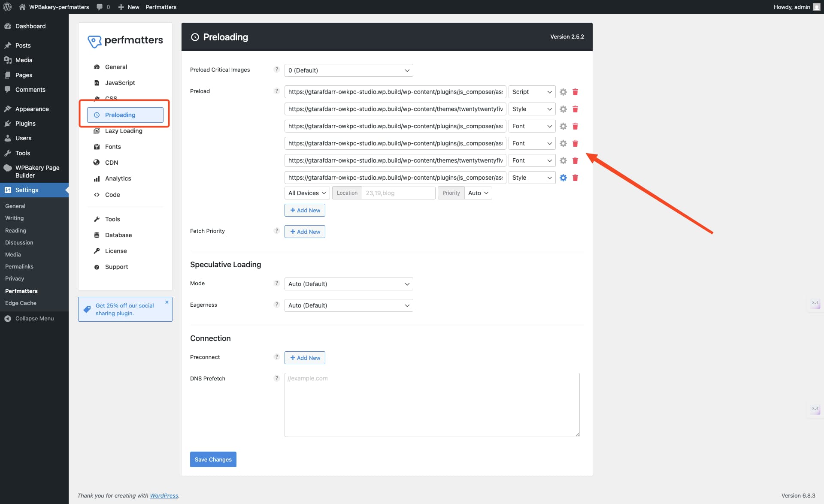Select the CDN globe icon
The image size is (824, 504).
[x=97, y=162]
